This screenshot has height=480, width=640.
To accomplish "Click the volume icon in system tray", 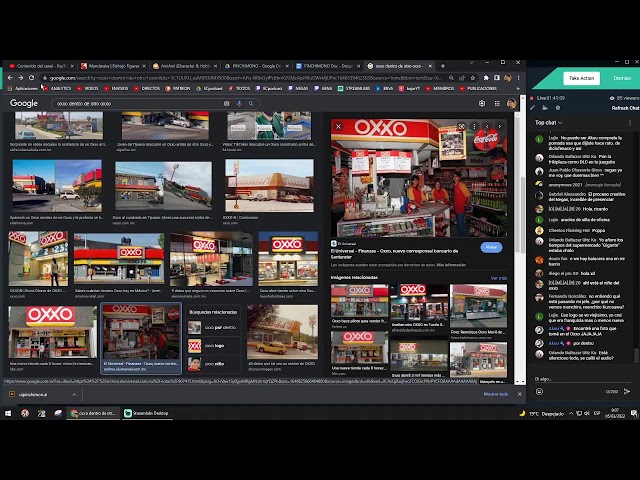I will [x=587, y=413].
